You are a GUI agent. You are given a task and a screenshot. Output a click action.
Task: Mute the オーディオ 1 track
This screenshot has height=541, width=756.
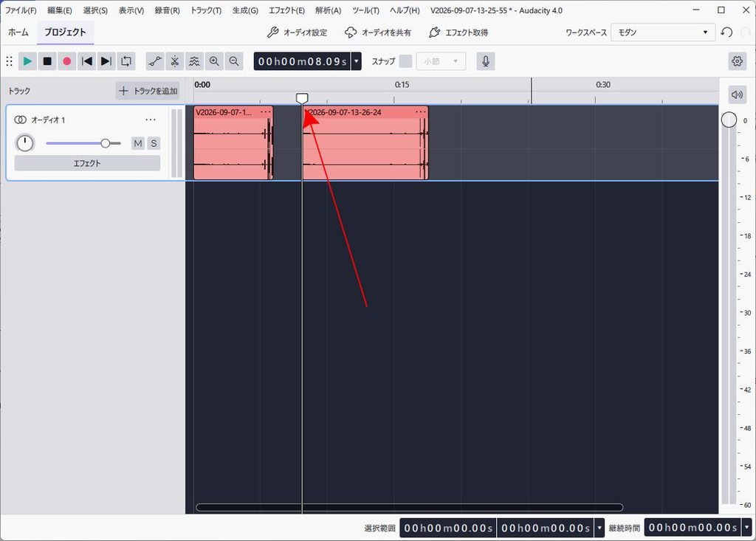(x=138, y=143)
